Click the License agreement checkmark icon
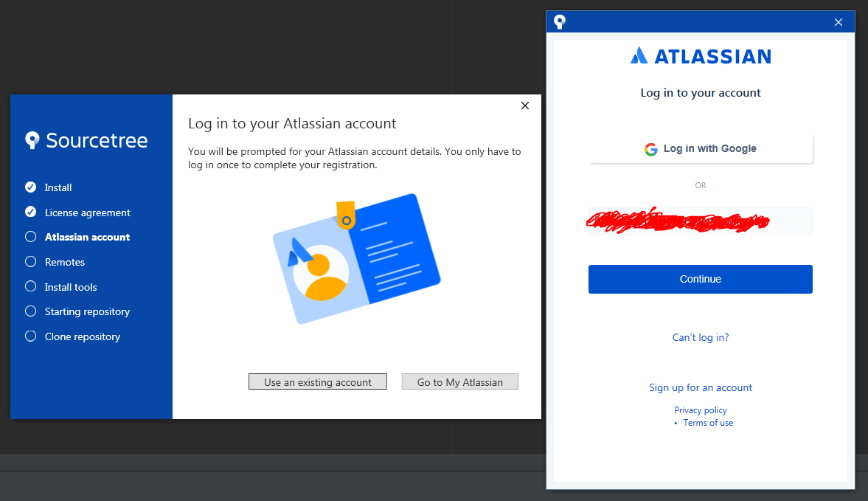Viewport: 868px width, 501px height. [x=30, y=212]
